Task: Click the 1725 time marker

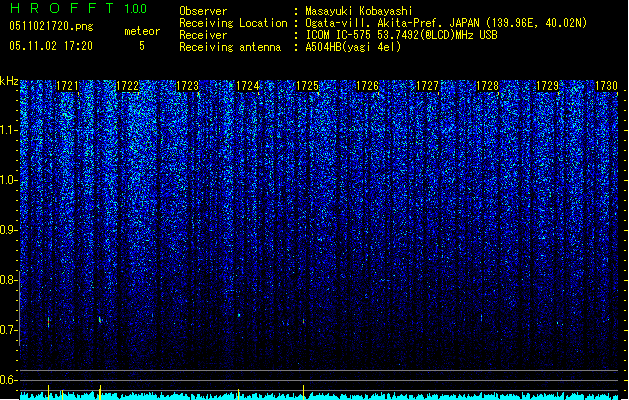Action: click(307, 86)
